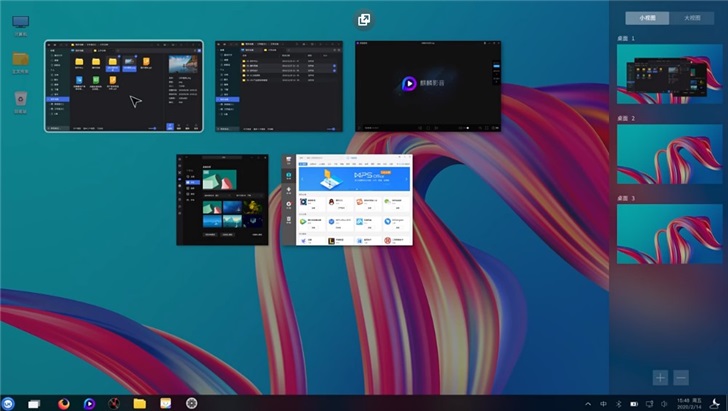This screenshot has width=728, height=411.
Task: Expand hidden system tray icons arrow
Action: point(587,403)
